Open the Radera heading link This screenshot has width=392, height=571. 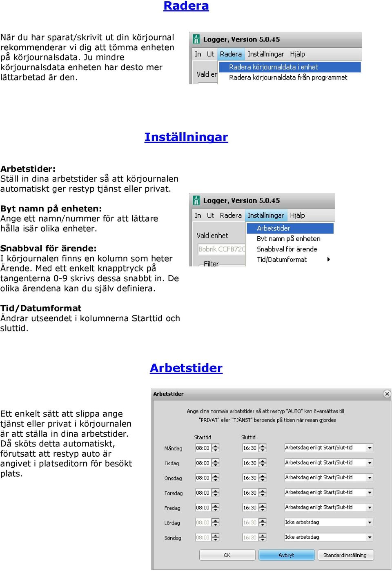(186, 6)
